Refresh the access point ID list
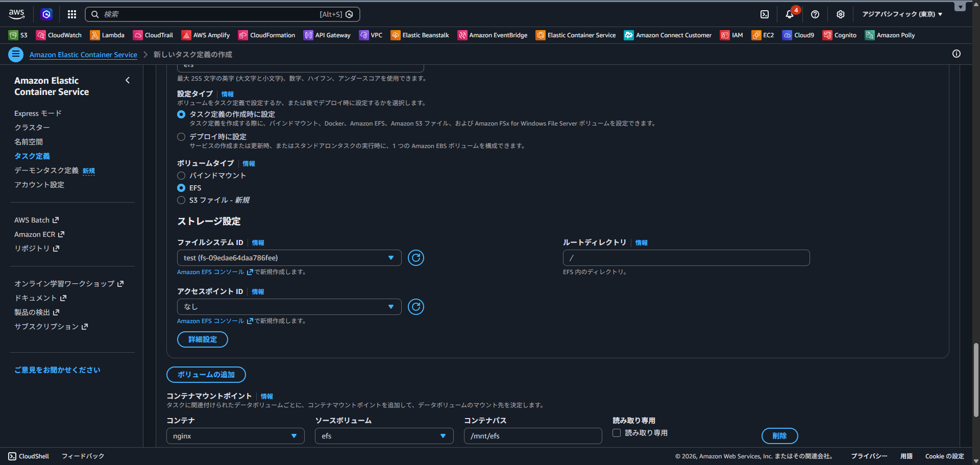Screen dimensions: 980x465 (x=416, y=307)
